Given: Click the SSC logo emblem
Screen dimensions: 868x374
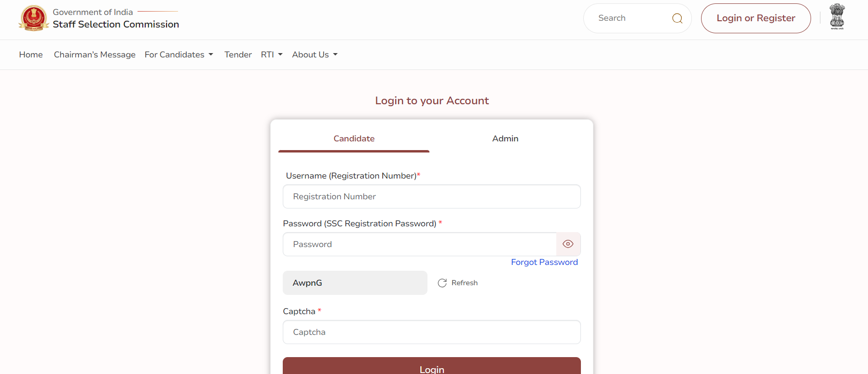Looking at the screenshot, I should click(33, 18).
